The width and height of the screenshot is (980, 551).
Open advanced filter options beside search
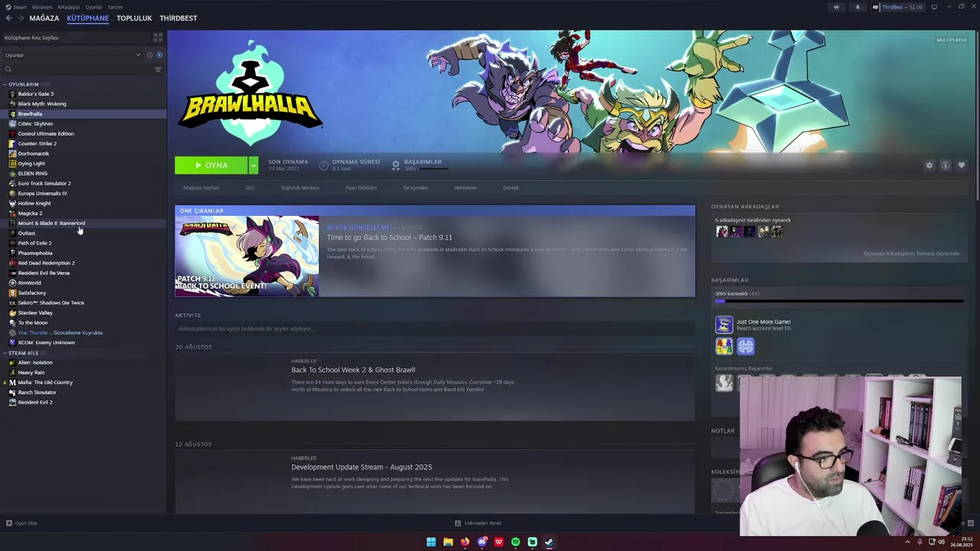tap(158, 70)
